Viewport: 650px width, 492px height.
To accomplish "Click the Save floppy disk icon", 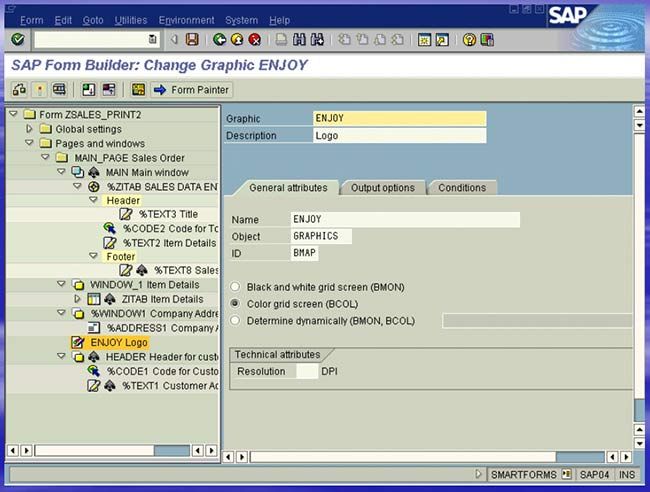I will [x=192, y=40].
